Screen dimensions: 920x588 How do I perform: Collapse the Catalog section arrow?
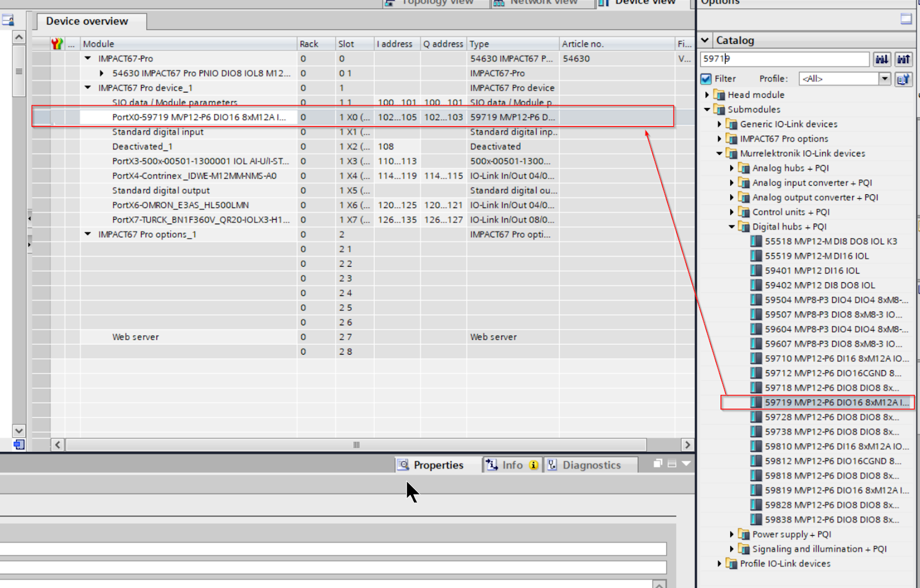[x=705, y=40]
